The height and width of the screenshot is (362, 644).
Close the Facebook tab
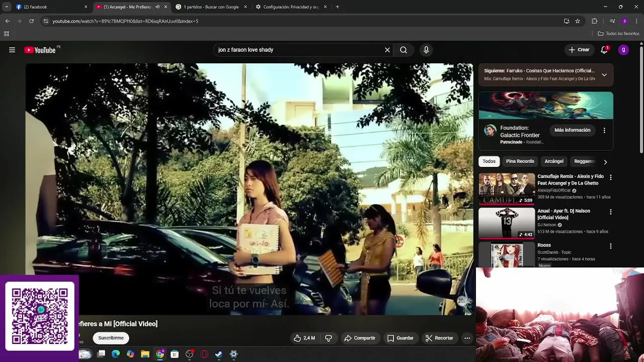point(86,7)
